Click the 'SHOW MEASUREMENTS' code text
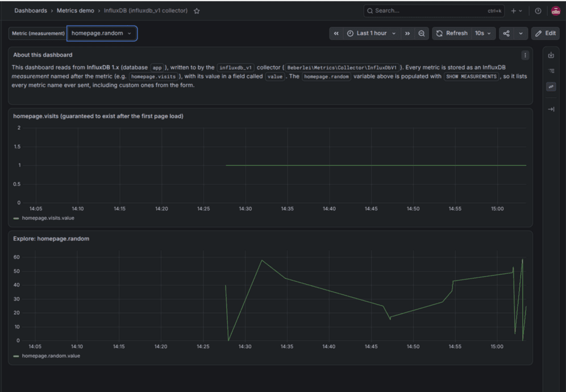Viewport: 566px width, 392px height. point(471,77)
